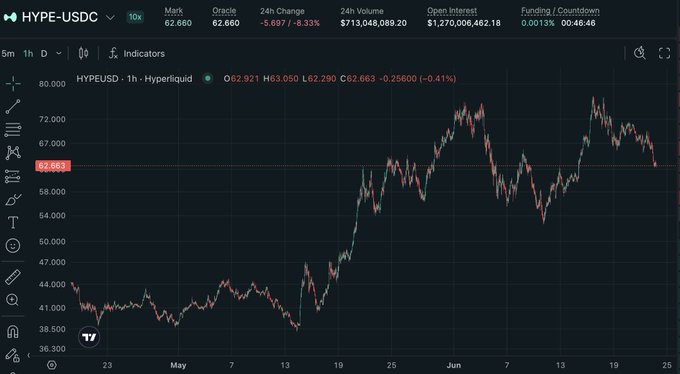Click the $1,270,006,462.18 open interest value
This screenshot has height=374, width=680.
[x=464, y=23]
